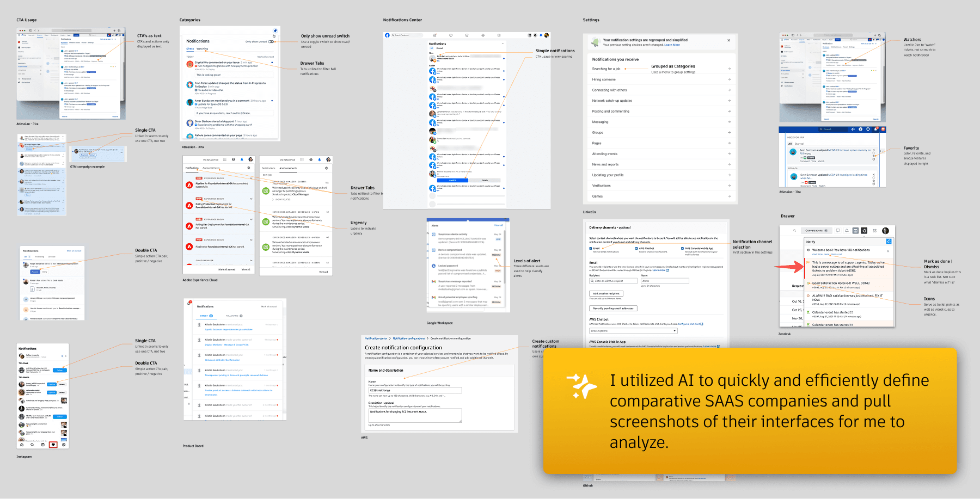Open the chat bubble icon in Zendesk toolbar
Image resolution: width=980 pixels, height=499 pixels.
pos(838,231)
